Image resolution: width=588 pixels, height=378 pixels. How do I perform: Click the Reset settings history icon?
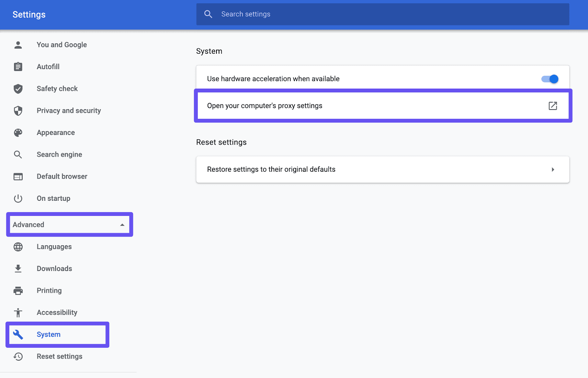(18, 356)
